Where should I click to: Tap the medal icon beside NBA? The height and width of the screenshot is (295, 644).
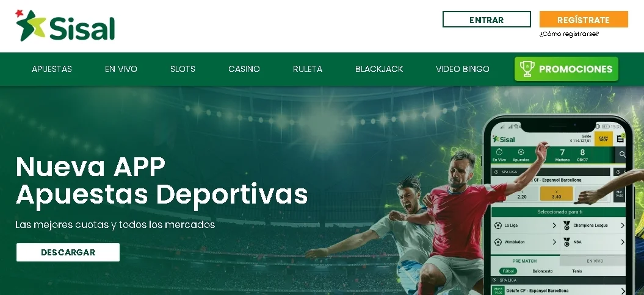(x=567, y=242)
